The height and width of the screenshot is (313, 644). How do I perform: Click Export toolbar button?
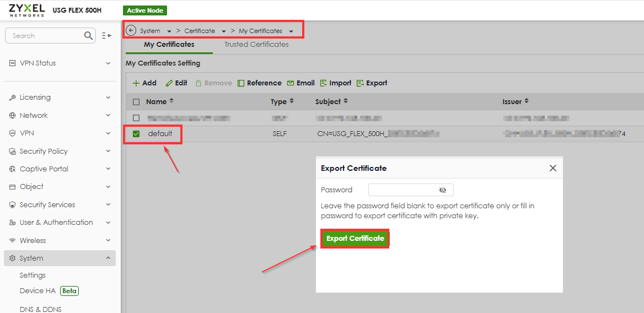pos(372,83)
